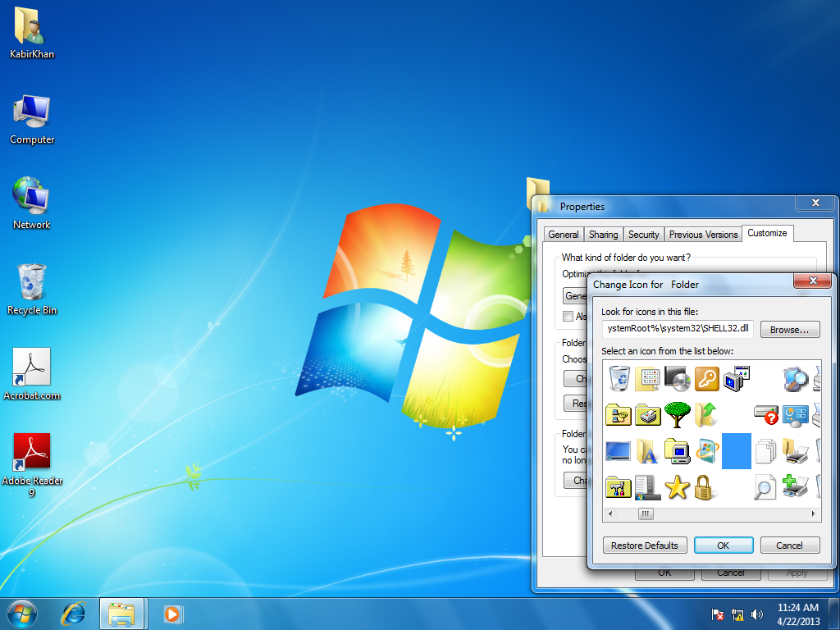
Task: Select the padlock icon
Action: [x=704, y=487]
